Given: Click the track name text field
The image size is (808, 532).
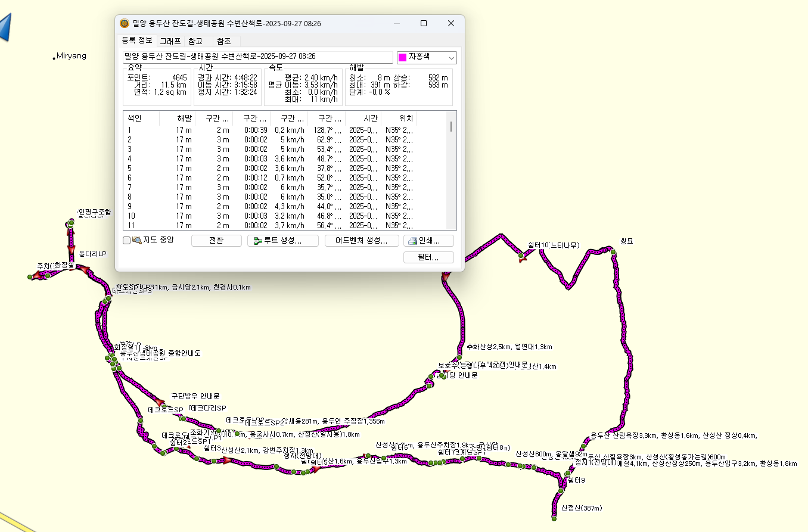Looking at the screenshot, I should click(x=257, y=57).
